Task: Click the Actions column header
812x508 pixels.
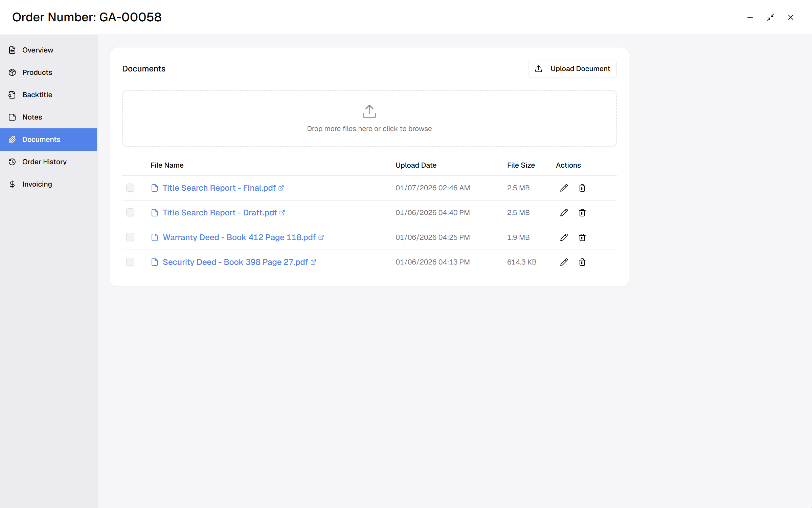Action: 568,165
